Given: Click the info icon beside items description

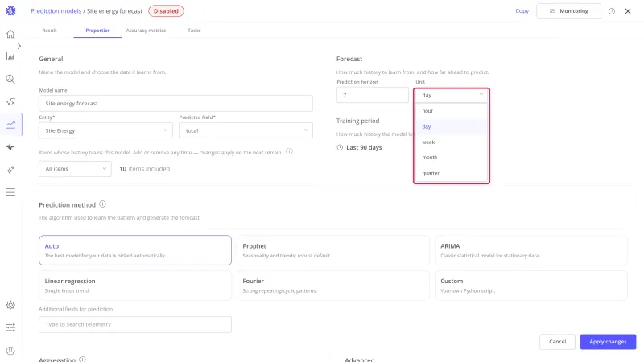Looking at the screenshot, I should click(289, 151).
